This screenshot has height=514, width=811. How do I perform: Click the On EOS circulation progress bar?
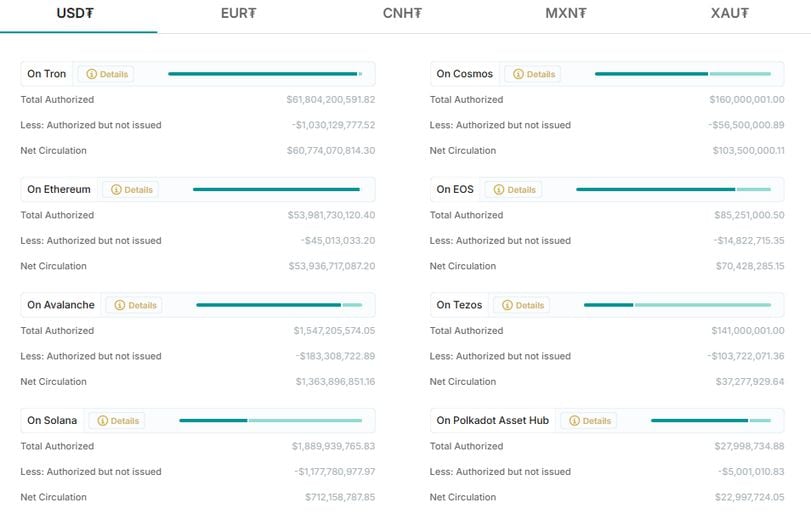(673, 189)
